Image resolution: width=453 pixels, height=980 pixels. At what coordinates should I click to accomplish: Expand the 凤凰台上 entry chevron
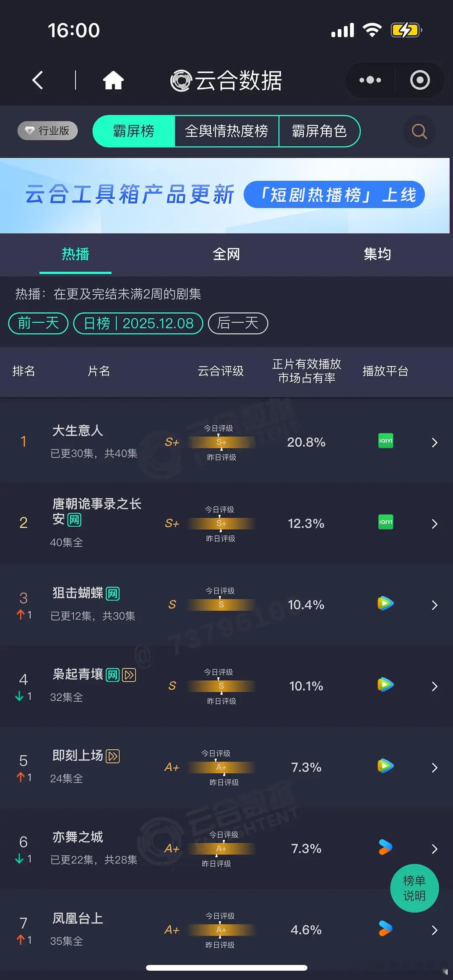[435, 930]
